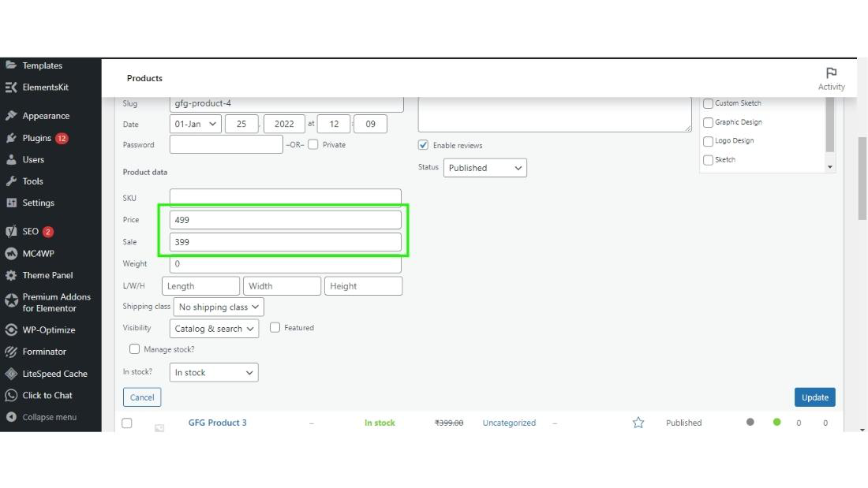Click the LiteSpeed Cache diamond icon
Screen dimensions: 868x488
coord(11,374)
